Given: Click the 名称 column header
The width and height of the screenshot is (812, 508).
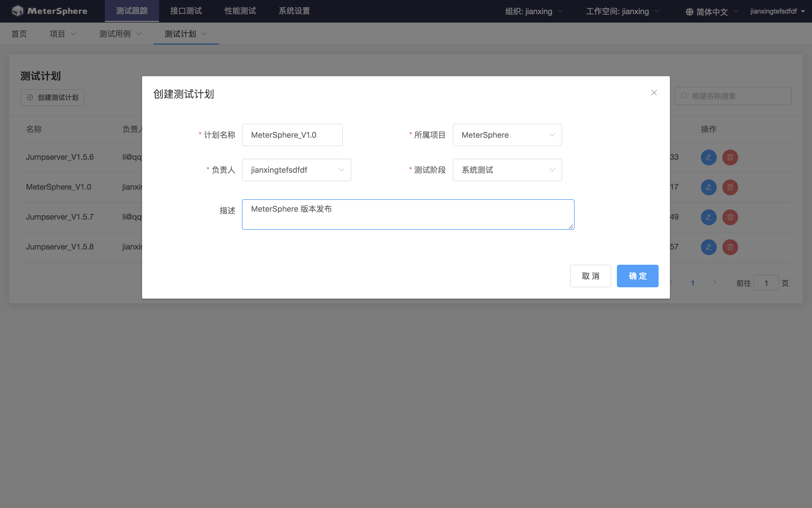Looking at the screenshot, I should pos(34,129).
